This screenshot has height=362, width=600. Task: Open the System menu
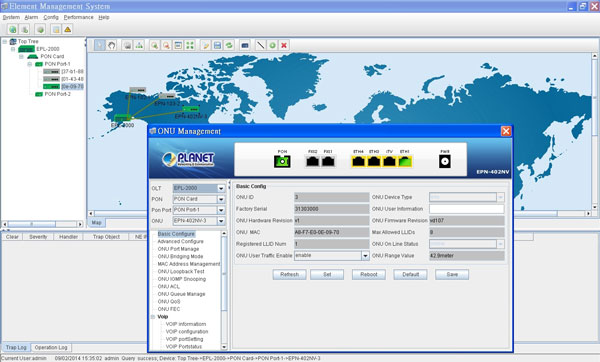(11, 17)
